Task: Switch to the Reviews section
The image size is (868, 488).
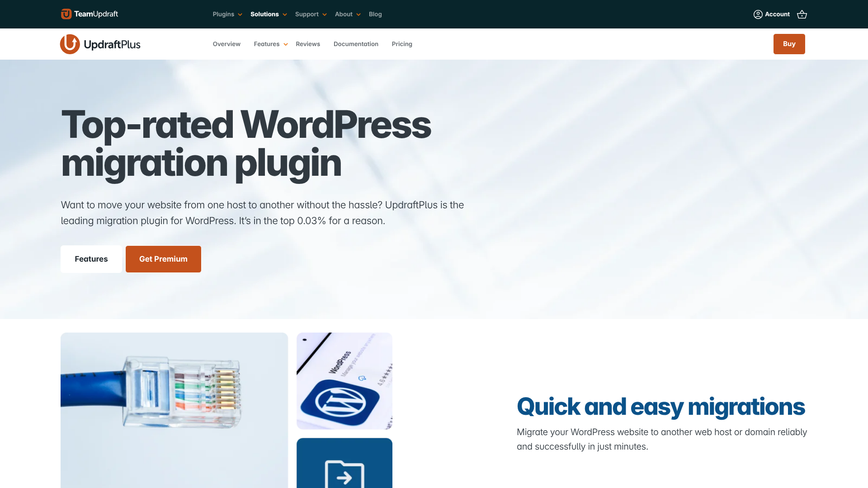Action: [x=308, y=44]
